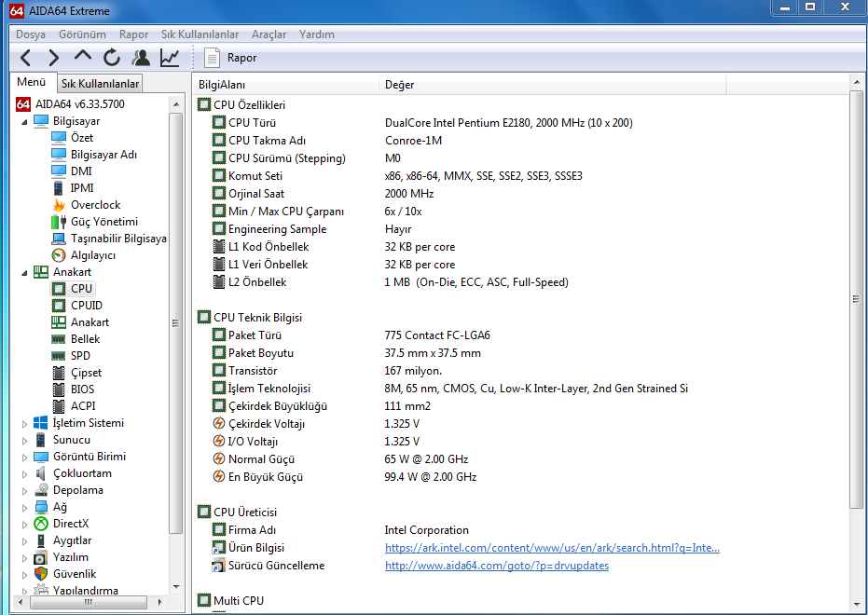This screenshot has height=615, width=868.
Task: Click the Depolama disk drive icon
Action: (41, 490)
